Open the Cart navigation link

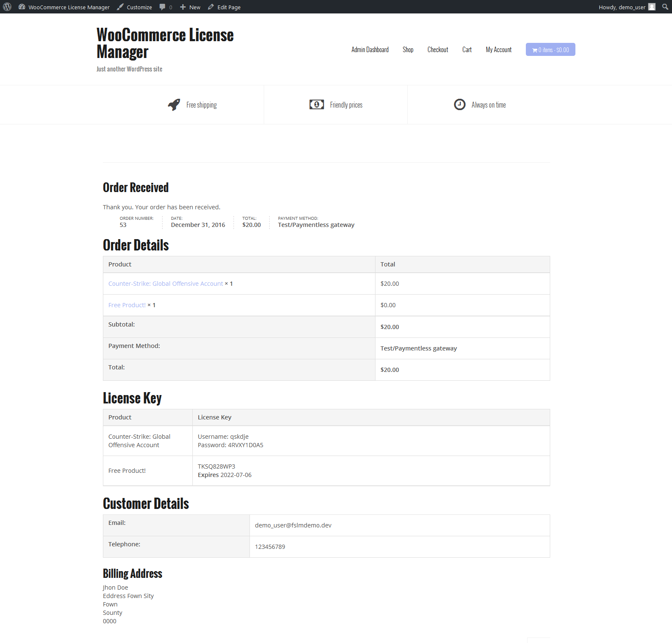467,50
